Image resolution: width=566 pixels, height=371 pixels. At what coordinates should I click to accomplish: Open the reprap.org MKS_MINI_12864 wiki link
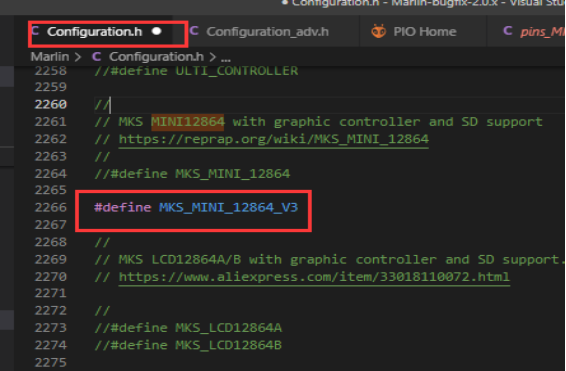click(x=274, y=139)
